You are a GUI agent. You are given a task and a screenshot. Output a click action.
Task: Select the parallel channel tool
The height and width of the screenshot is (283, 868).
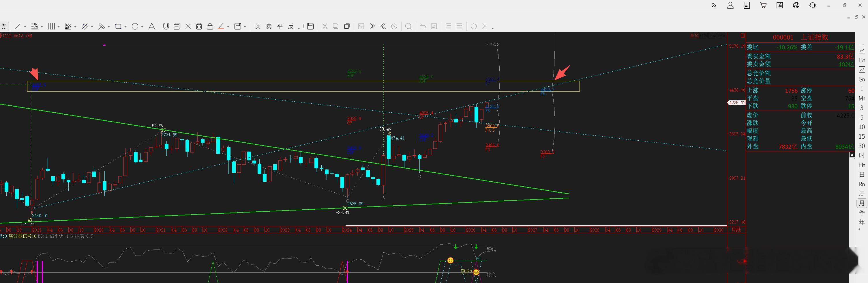coord(85,26)
